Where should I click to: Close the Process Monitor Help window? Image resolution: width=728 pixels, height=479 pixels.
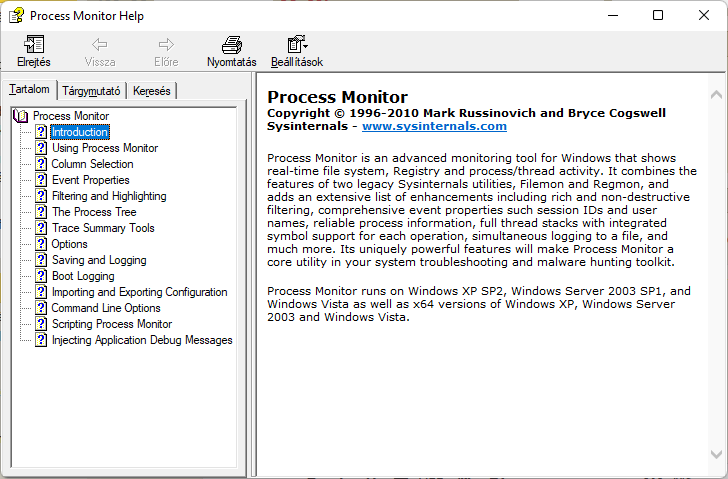[704, 15]
